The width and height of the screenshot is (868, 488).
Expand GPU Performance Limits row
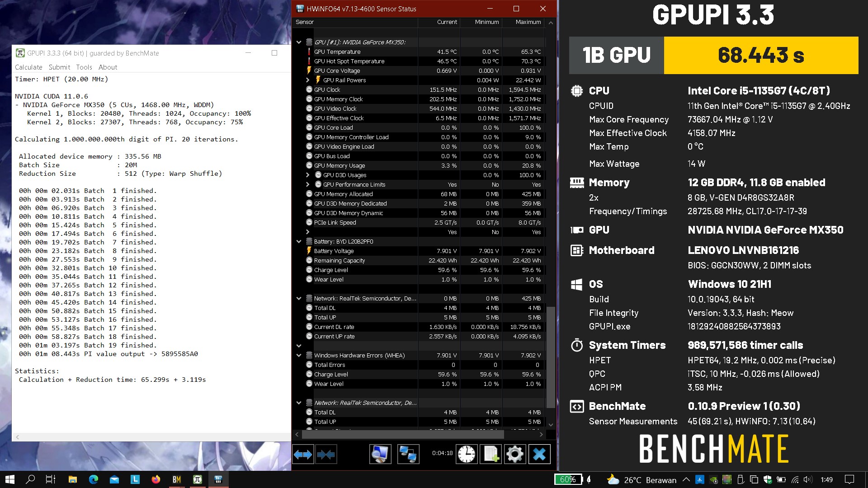(x=308, y=184)
